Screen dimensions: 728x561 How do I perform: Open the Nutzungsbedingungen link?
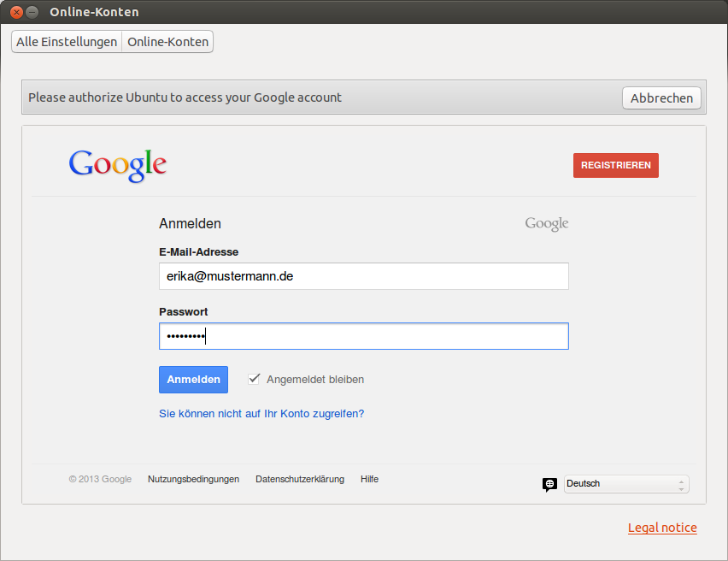tap(193, 480)
